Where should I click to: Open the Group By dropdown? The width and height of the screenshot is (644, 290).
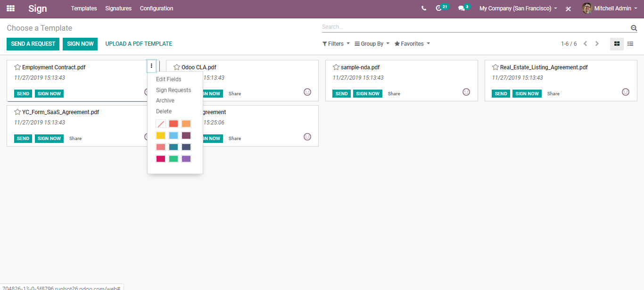pos(372,44)
